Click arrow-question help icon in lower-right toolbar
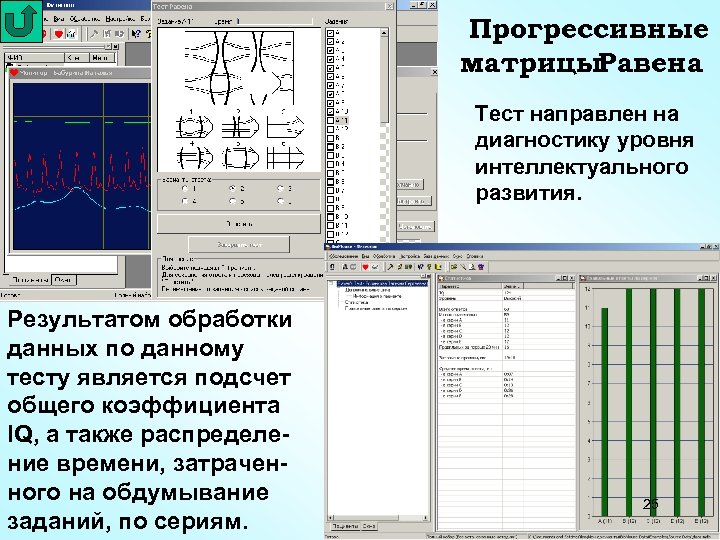This screenshot has height=540, width=720. click(420, 267)
